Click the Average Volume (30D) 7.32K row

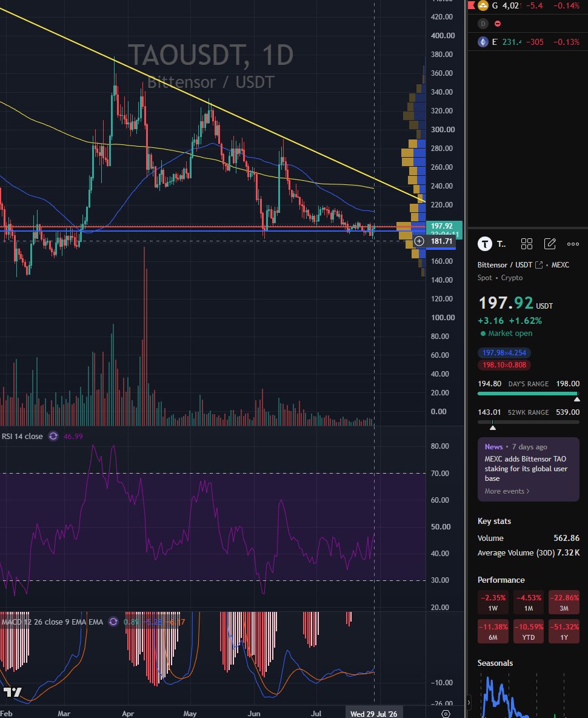[x=529, y=552]
